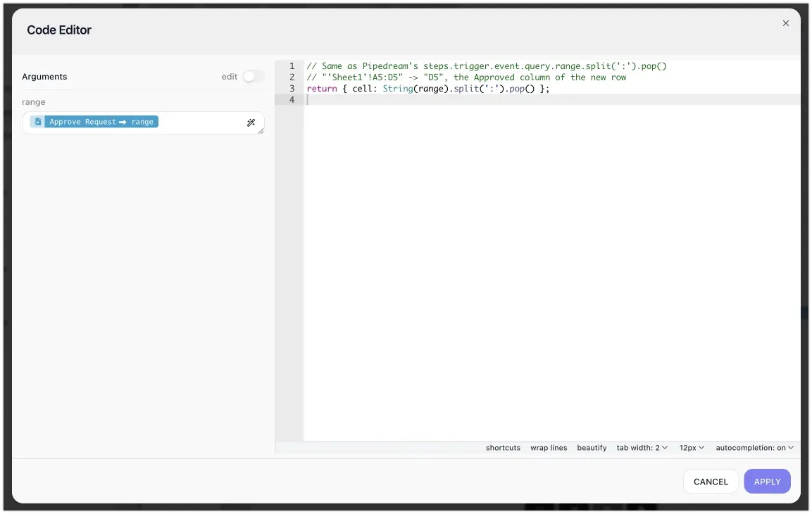The width and height of the screenshot is (812, 514).
Task: Click line number 4 in the gutter
Action: coord(292,99)
